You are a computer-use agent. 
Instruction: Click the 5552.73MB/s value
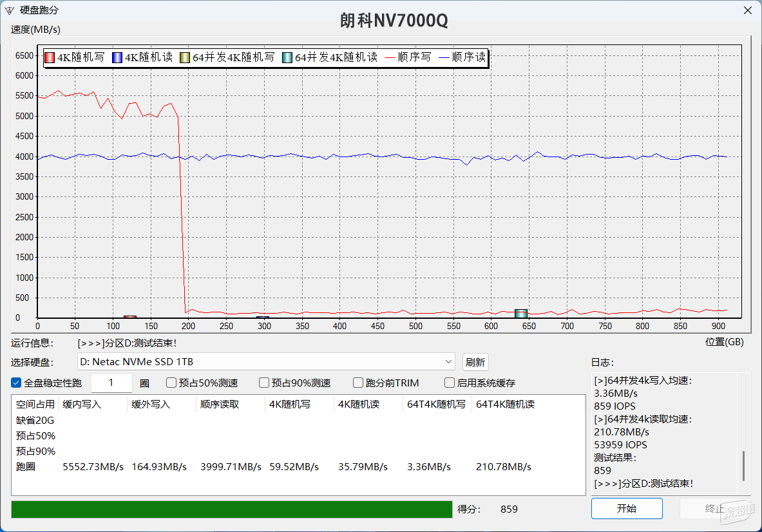tap(93, 467)
